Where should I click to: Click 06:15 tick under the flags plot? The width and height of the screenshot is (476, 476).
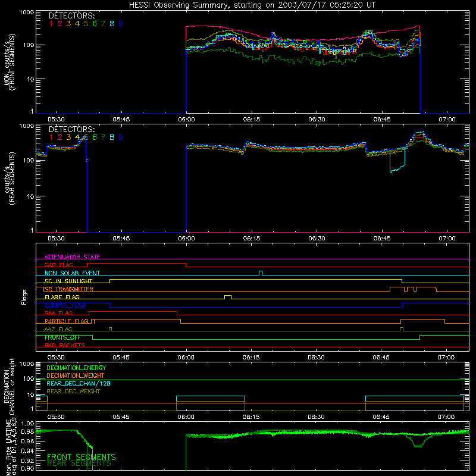pyautogui.click(x=251, y=358)
